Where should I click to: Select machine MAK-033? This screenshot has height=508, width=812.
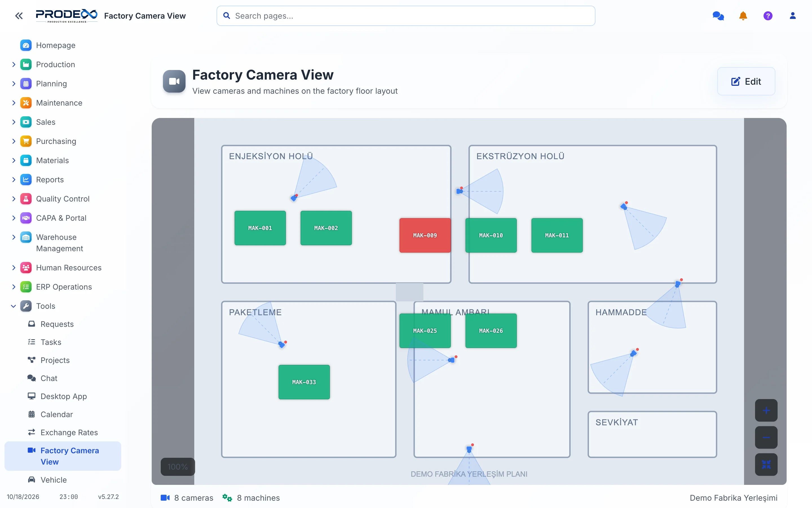(x=304, y=382)
